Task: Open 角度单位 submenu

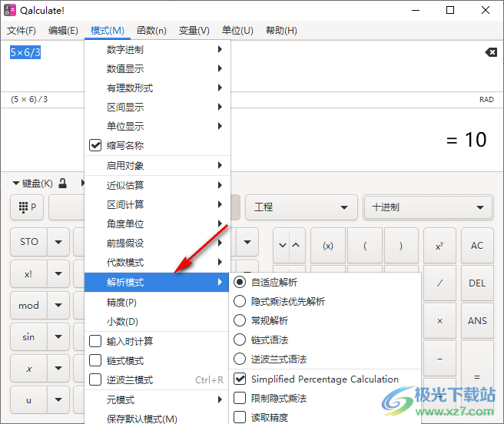Action: click(157, 224)
